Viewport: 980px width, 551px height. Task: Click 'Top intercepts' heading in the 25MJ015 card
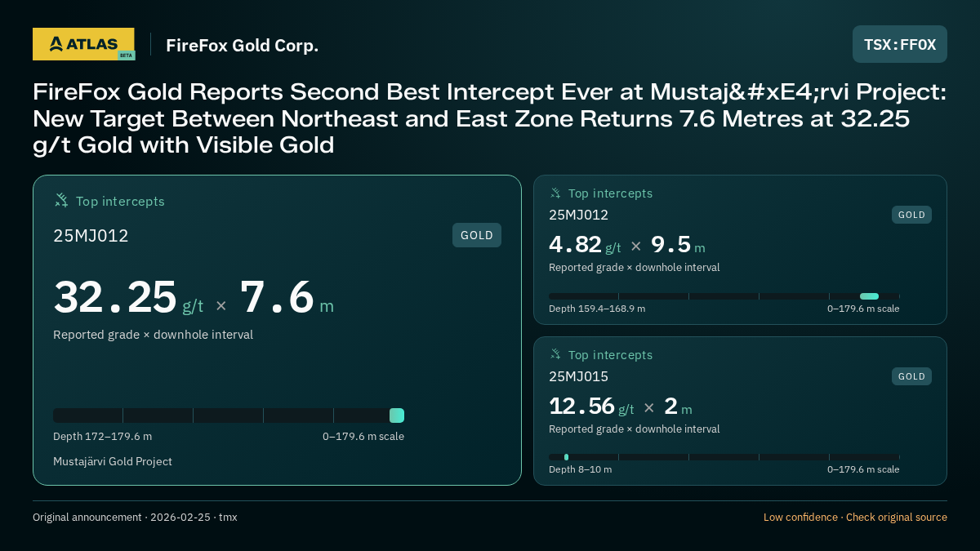pos(610,355)
